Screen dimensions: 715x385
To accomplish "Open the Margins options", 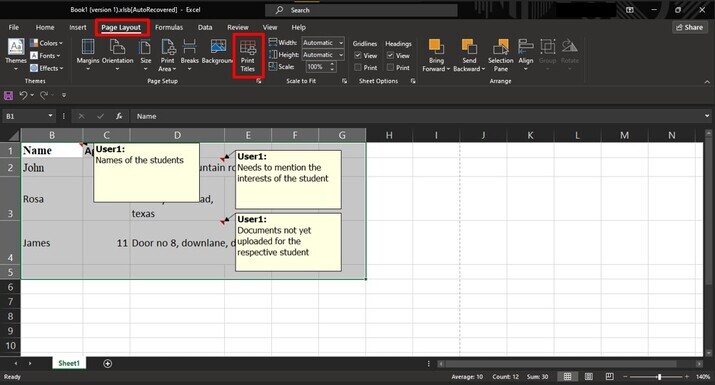I will click(x=88, y=55).
